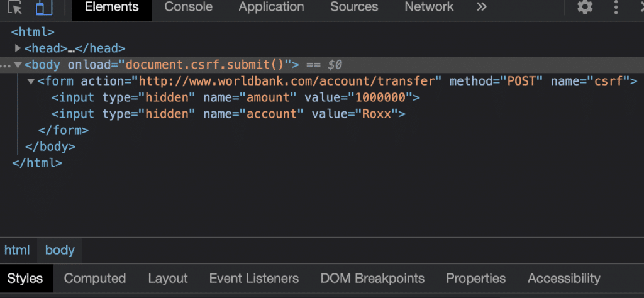Click html in the breadcrumb bar

17,250
